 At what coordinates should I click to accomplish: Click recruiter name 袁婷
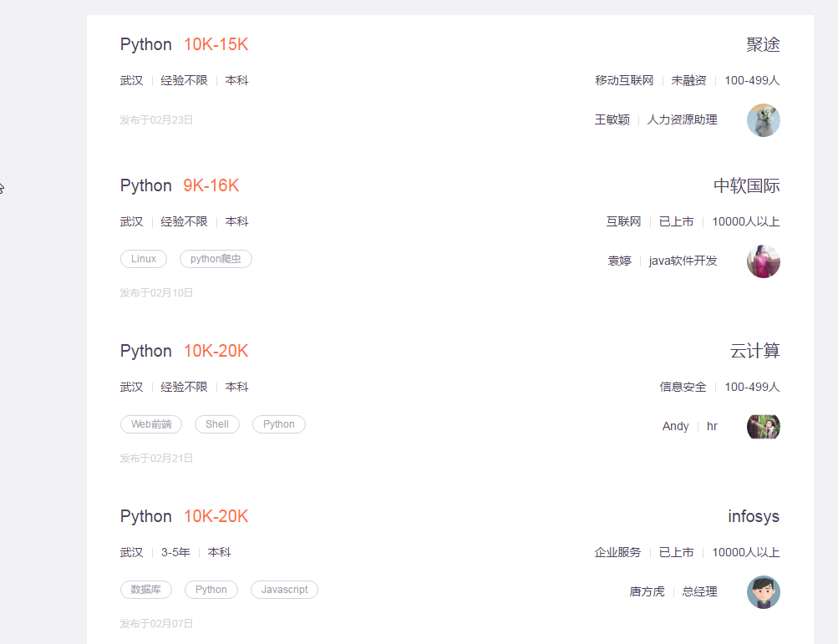tap(619, 261)
